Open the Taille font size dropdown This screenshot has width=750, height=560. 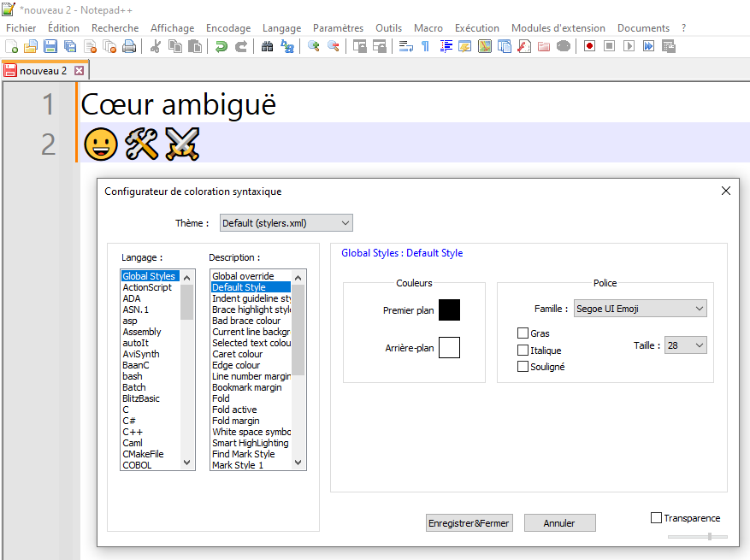click(686, 345)
